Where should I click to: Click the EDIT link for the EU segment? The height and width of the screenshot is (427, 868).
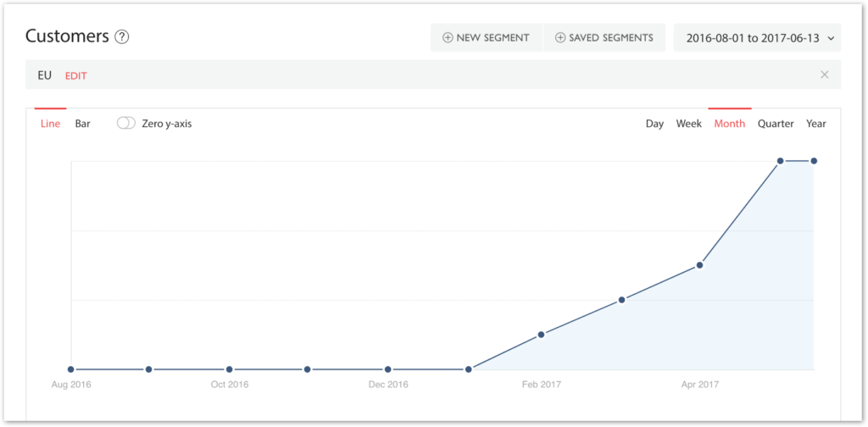tap(75, 75)
